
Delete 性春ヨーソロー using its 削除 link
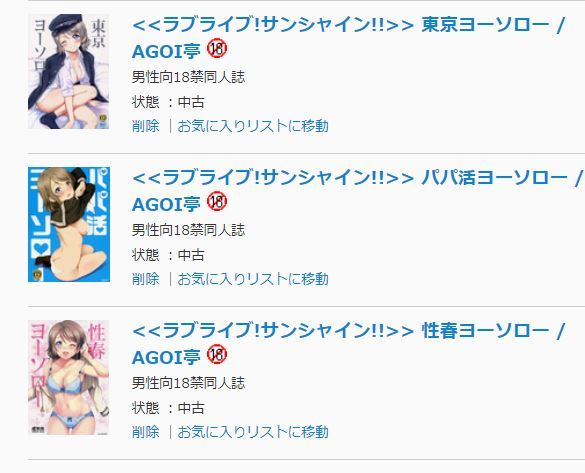[146, 432]
